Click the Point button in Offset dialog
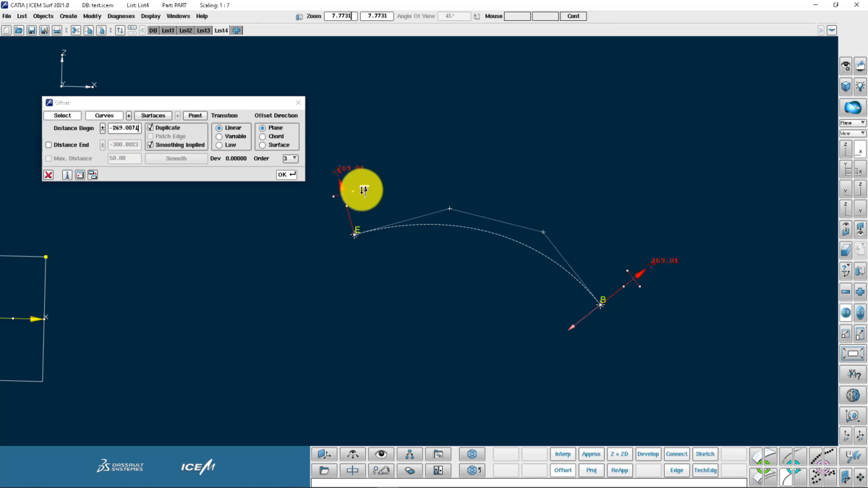Viewport: 868px width, 488px height. coord(195,116)
